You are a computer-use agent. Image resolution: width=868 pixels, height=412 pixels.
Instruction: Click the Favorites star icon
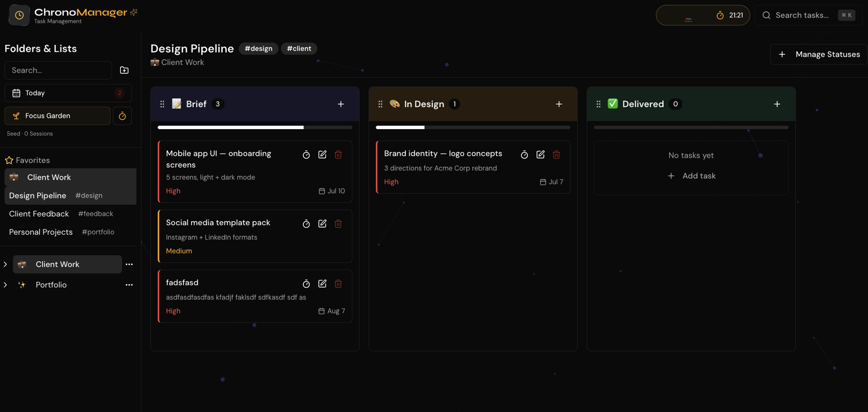pyautogui.click(x=9, y=160)
